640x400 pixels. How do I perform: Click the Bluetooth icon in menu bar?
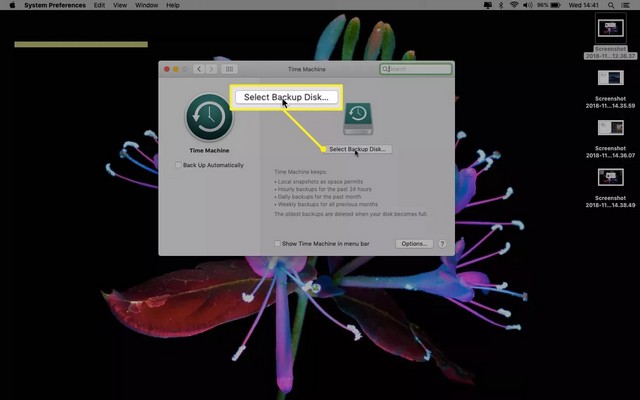click(x=499, y=5)
